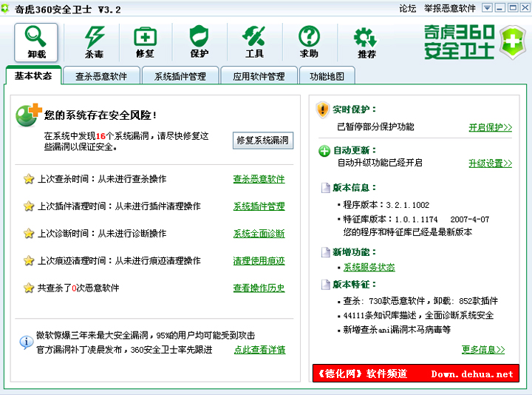Viewport: 532px width, 395px height.
Task: Click the line 官方漏洞补丁凌晨发布
Action: click(124, 350)
